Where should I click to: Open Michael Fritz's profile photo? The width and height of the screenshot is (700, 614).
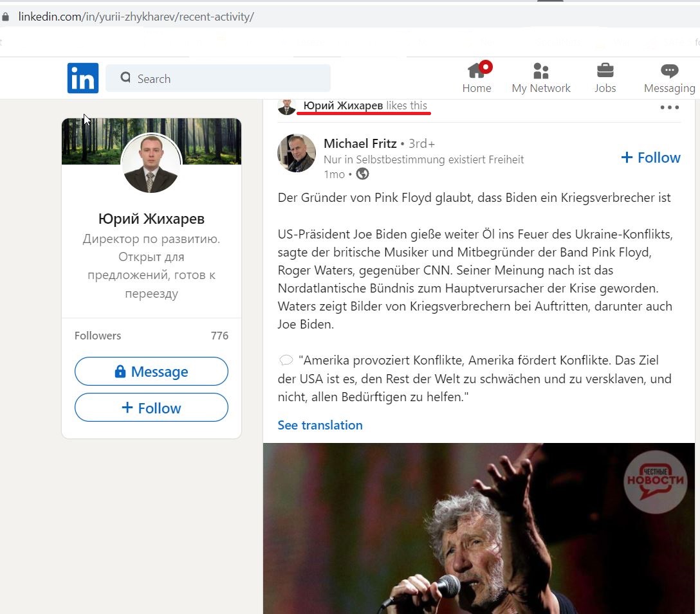(297, 153)
